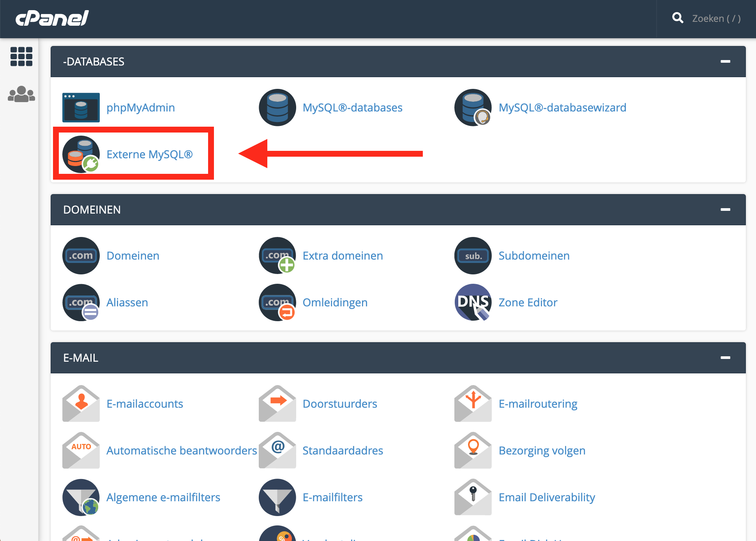The image size is (756, 541).
Task: Open the sidebar user manager icon
Action: pos(21,94)
